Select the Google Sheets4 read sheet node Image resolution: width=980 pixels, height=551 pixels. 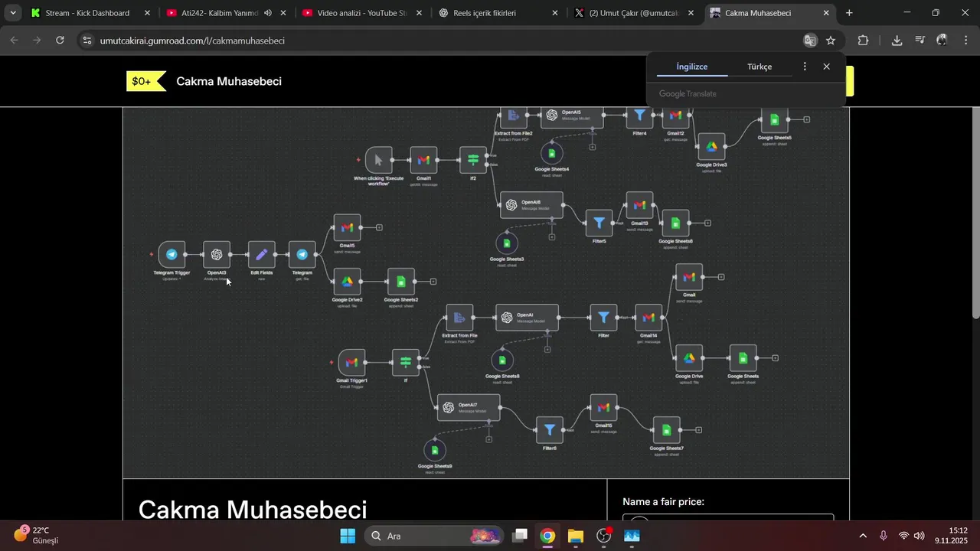551,154
